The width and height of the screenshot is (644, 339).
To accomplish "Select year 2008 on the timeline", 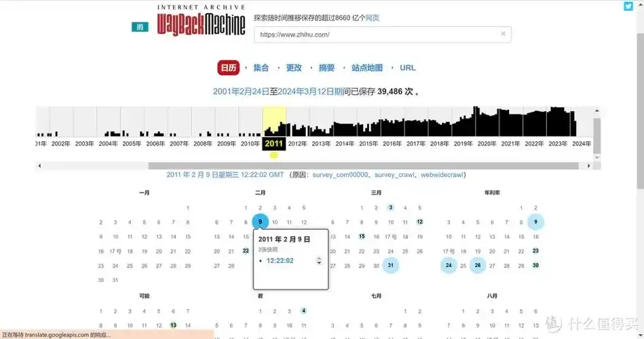I will tap(203, 144).
